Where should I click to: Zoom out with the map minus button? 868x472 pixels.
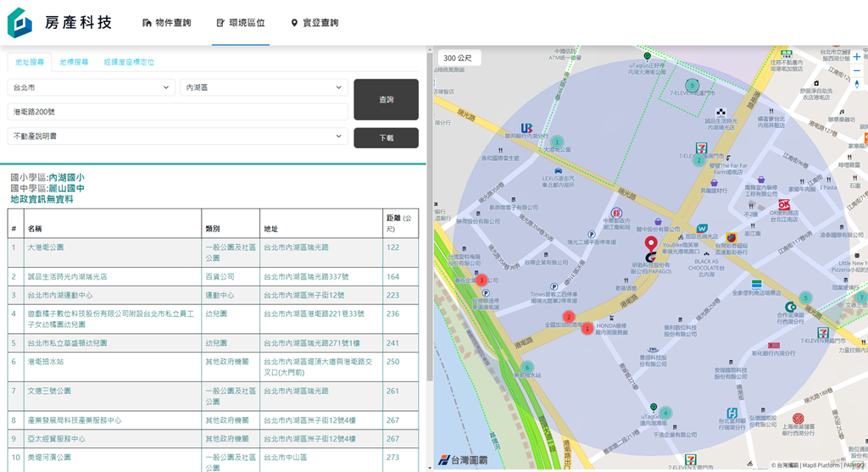856,71
